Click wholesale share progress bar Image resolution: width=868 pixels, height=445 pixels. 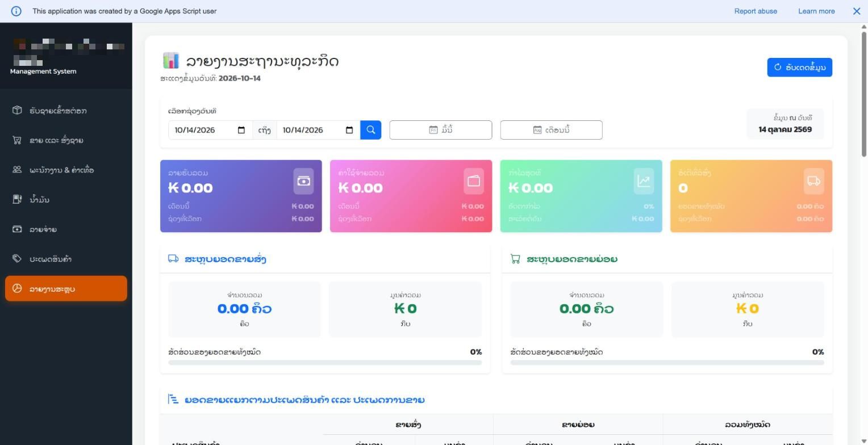[325, 362]
